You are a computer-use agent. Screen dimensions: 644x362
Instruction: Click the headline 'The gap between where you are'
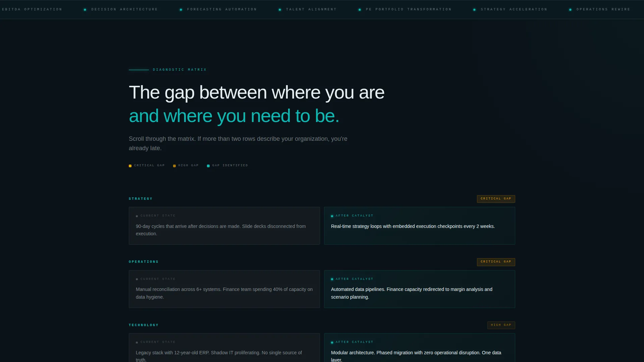(x=257, y=93)
